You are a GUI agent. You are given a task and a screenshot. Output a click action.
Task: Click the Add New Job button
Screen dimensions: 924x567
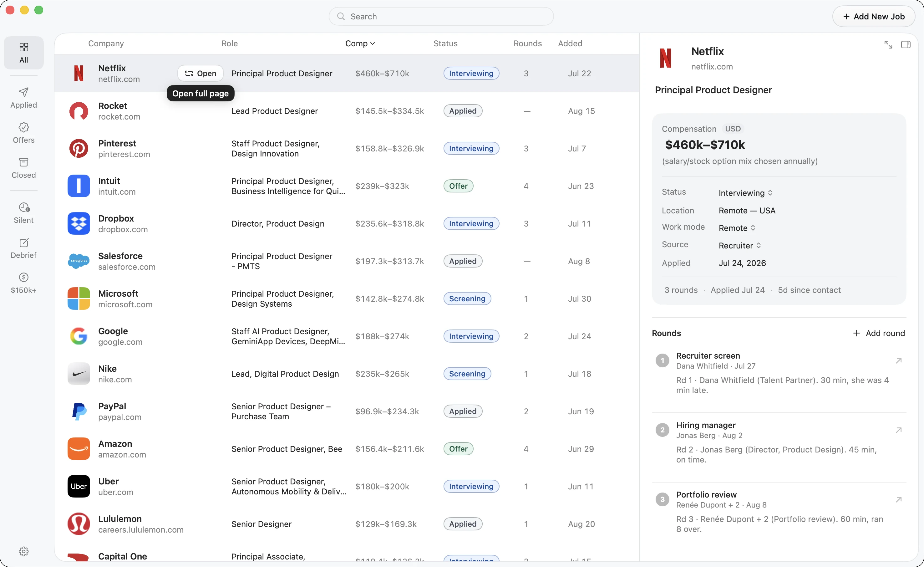(x=874, y=17)
